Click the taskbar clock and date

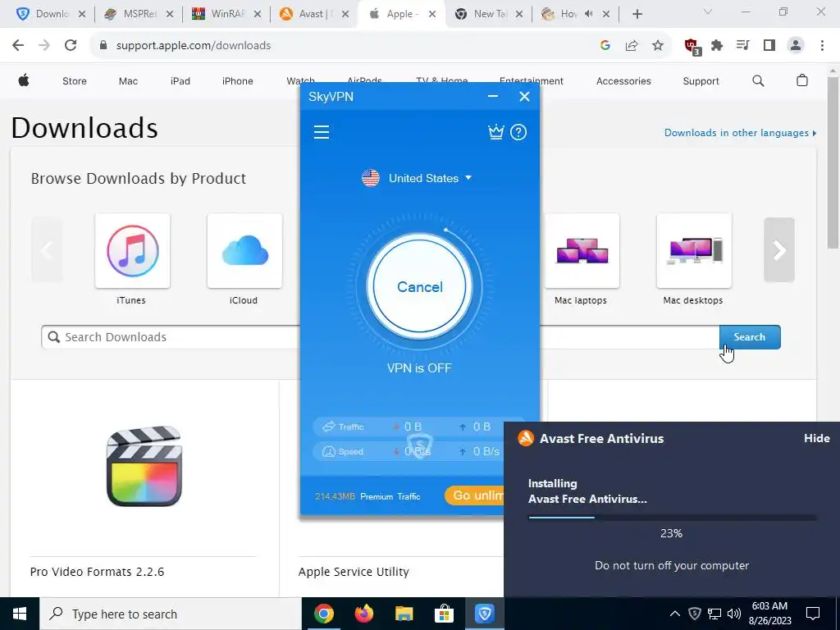769,614
